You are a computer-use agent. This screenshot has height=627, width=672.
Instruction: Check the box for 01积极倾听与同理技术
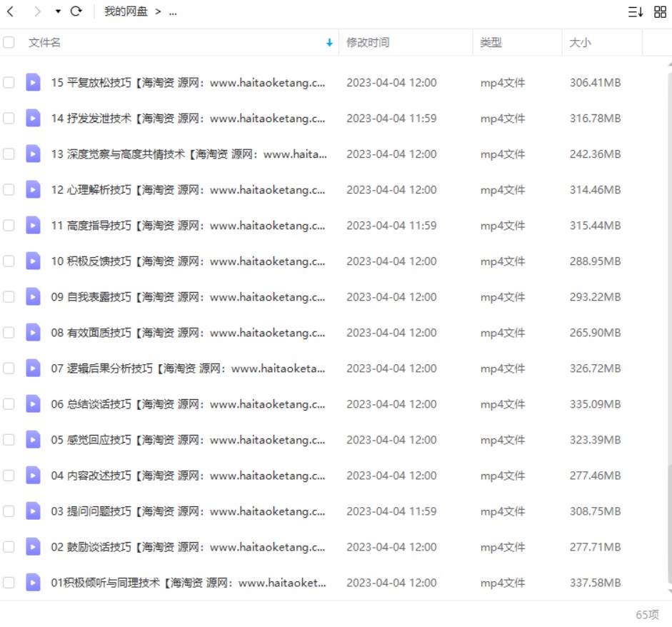point(9,583)
